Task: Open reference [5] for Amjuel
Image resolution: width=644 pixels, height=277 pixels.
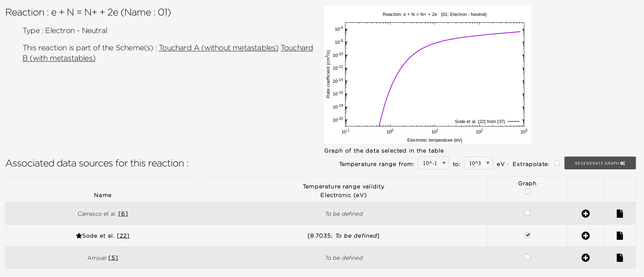Action: pos(114,258)
